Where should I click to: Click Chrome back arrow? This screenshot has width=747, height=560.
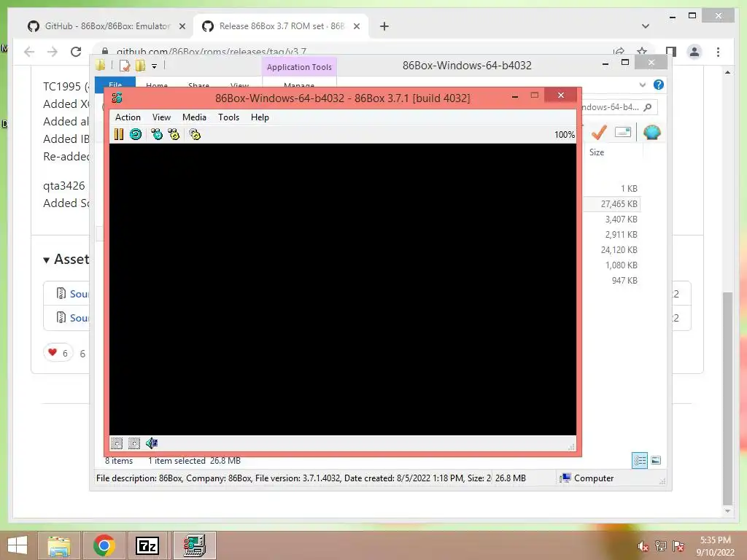[x=29, y=52]
